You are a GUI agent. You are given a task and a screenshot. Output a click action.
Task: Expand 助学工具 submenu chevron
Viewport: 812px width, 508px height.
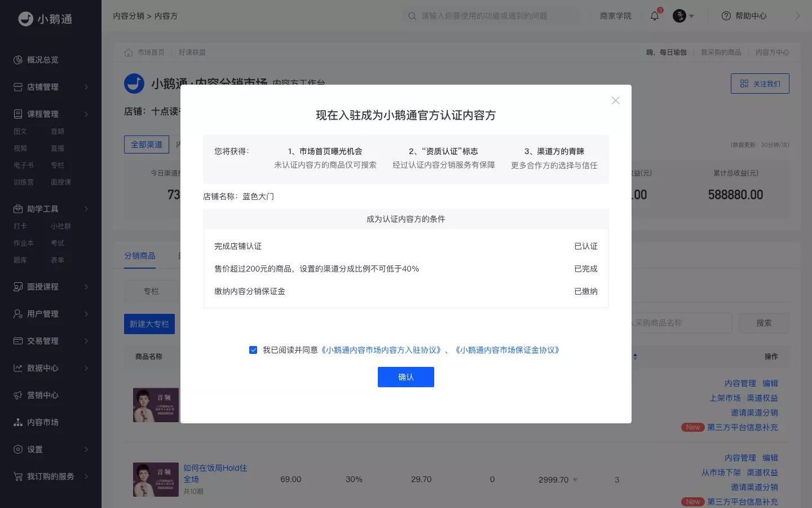(86, 209)
